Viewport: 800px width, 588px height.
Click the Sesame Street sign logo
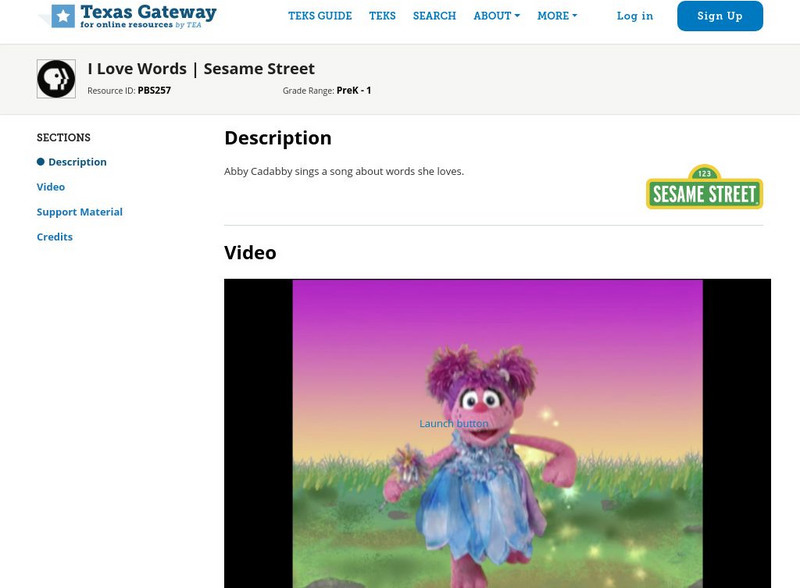pyautogui.click(x=704, y=187)
